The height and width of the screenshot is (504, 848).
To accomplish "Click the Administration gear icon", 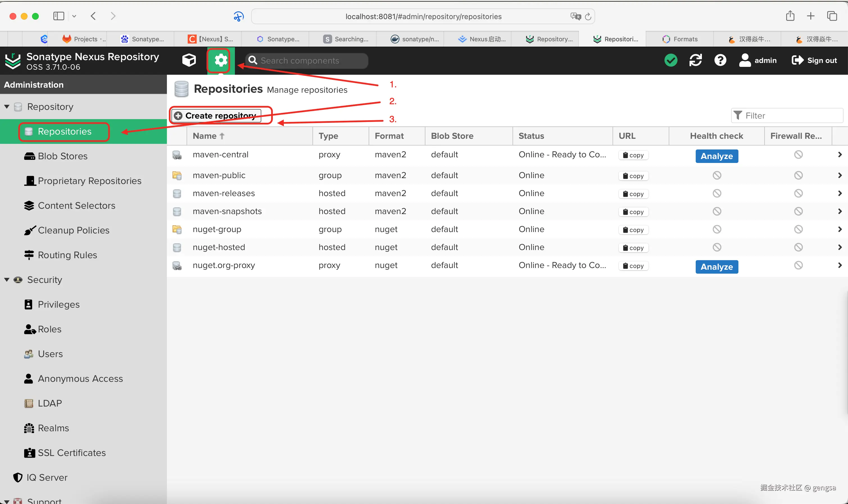I will click(x=221, y=60).
